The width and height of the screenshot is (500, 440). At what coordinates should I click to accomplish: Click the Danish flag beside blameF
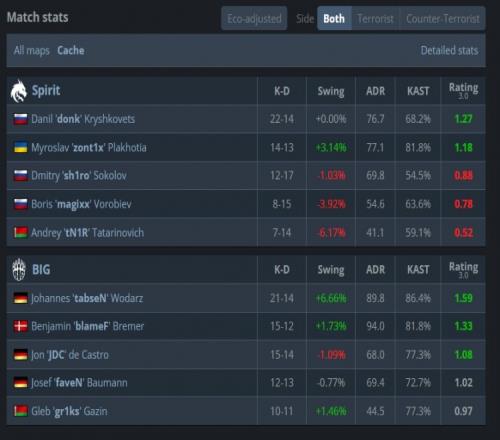(21, 326)
